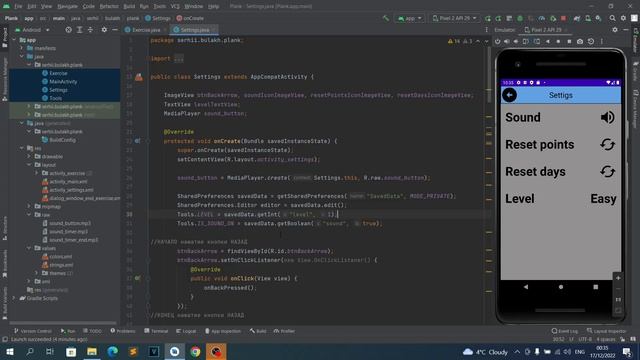Open Search Everywhere magnifier icon
This screenshot has width=640, height=360.
(x=612, y=18)
